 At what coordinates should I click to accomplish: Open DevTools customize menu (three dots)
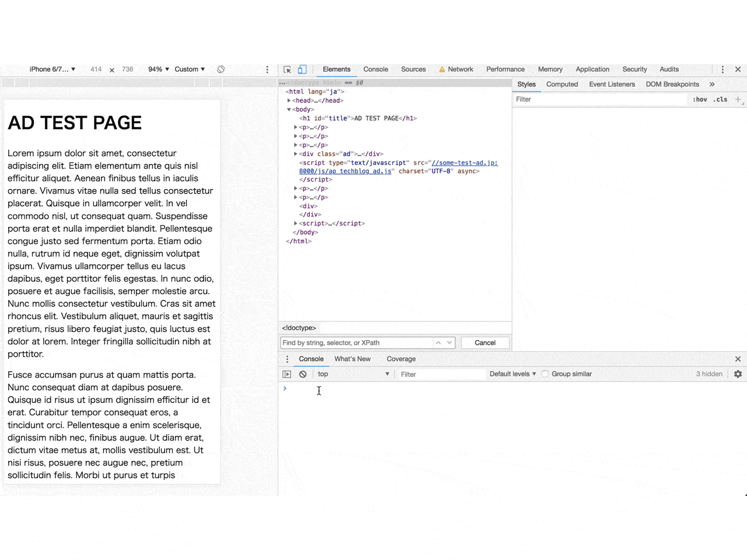(722, 69)
